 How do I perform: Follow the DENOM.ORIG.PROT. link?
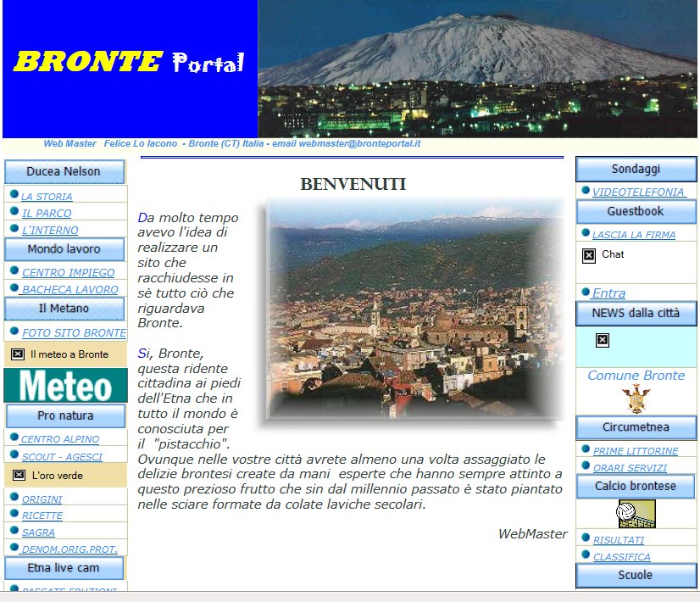pyautogui.click(x=69, y=549)
